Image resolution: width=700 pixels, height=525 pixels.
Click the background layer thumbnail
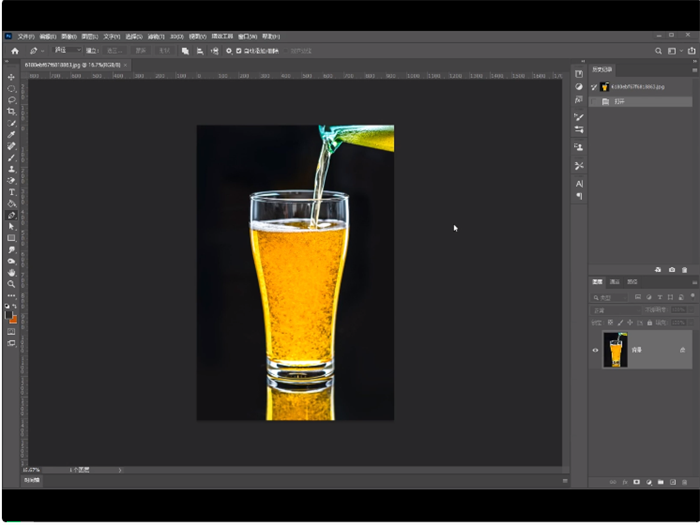(615, 350)
